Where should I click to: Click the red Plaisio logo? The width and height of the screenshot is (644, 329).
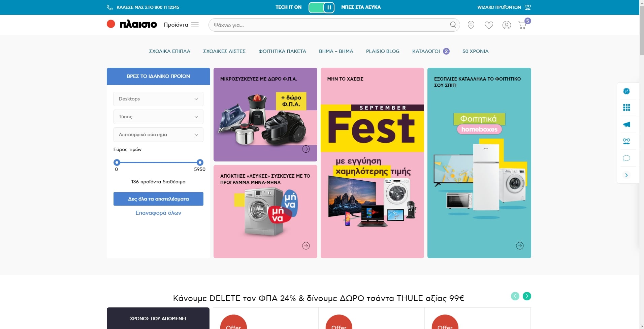coord(132,24)
